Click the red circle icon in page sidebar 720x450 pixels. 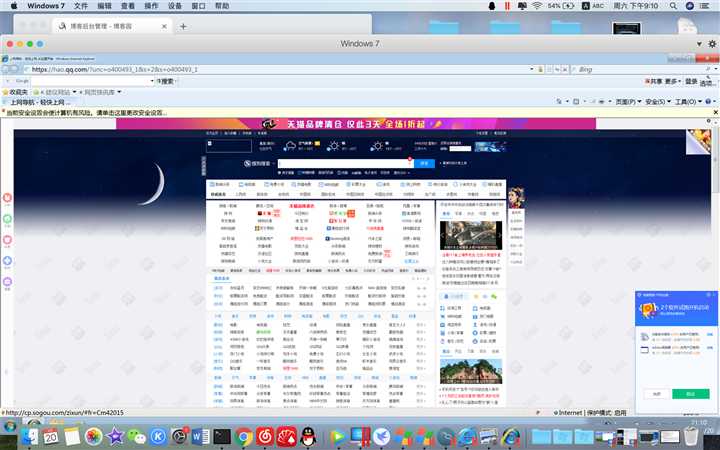[x=7, y=198]
